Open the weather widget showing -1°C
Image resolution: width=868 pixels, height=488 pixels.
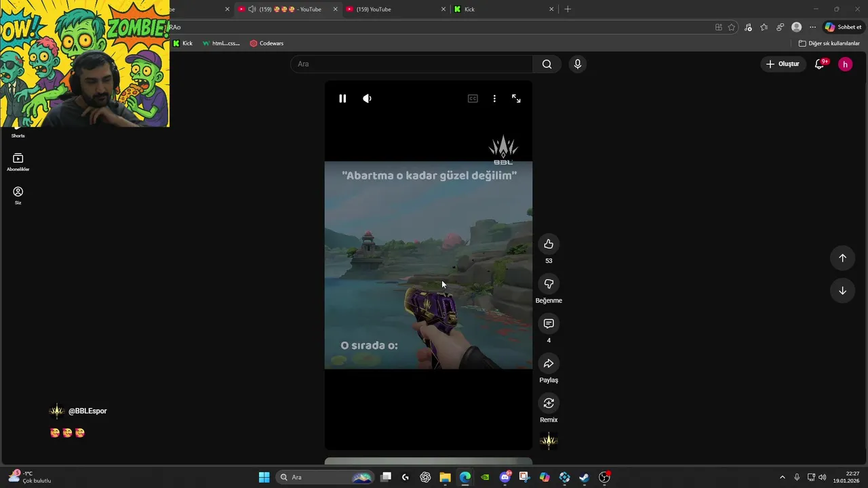(x=31, y=477)
